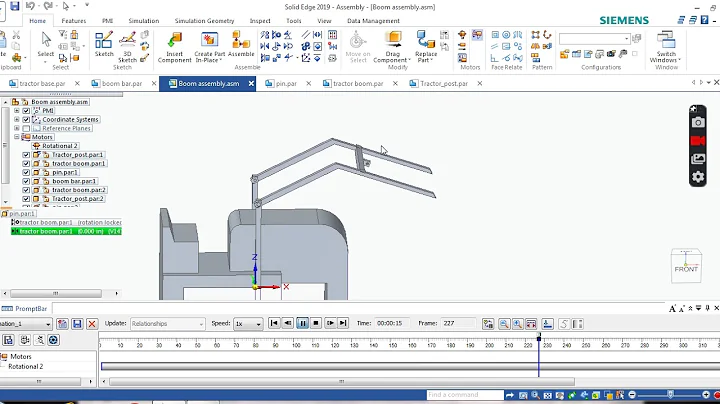The height and width of the screenshot is (404, 720).
Task: Click animation properties icon beside animation name
Action: 62,324
